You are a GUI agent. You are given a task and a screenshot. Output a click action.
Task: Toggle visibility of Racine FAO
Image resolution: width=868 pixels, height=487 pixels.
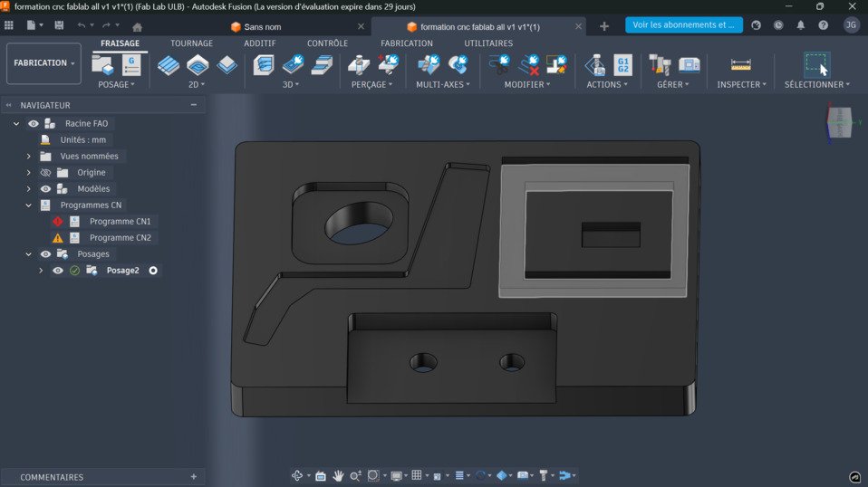tap(34, 124)
